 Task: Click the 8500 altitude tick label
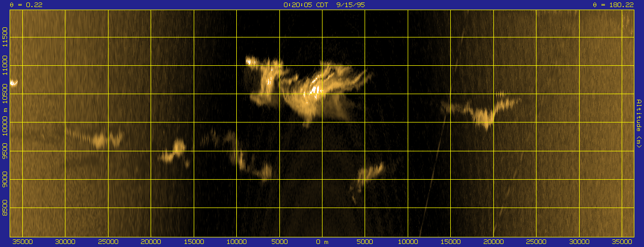(5, 208)
